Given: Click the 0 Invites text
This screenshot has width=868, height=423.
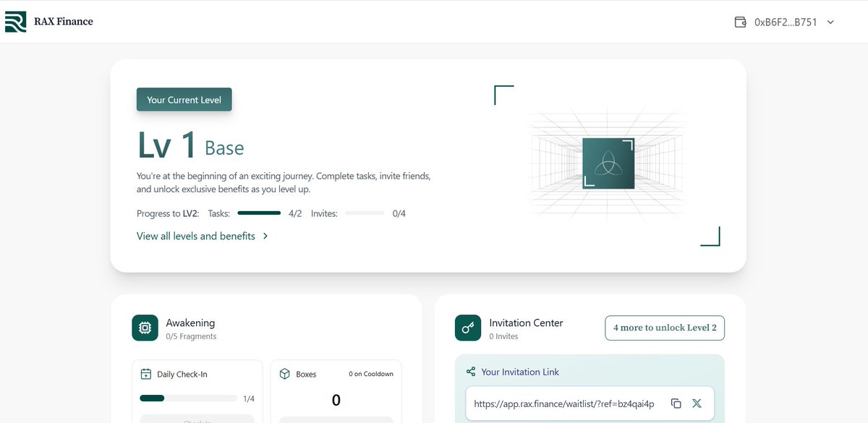Looking at the screenshot, I should coord(503,336).
